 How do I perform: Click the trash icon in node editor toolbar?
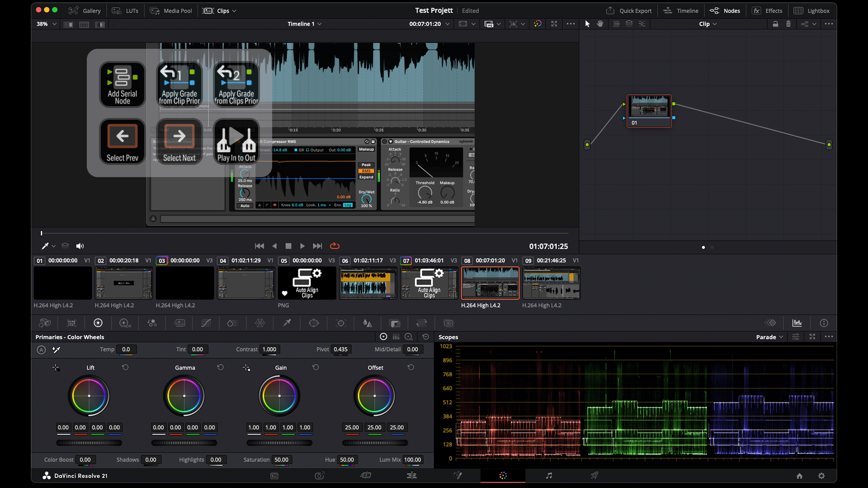tap(788, 24)
